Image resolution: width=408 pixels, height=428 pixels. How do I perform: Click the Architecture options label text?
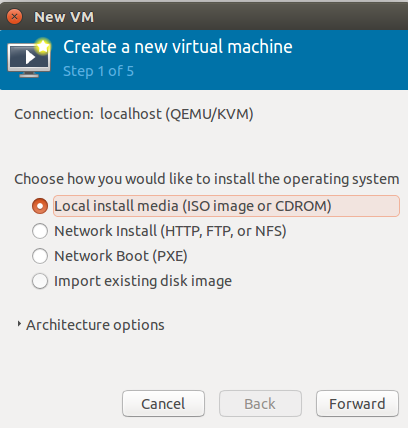coord(95,325)
